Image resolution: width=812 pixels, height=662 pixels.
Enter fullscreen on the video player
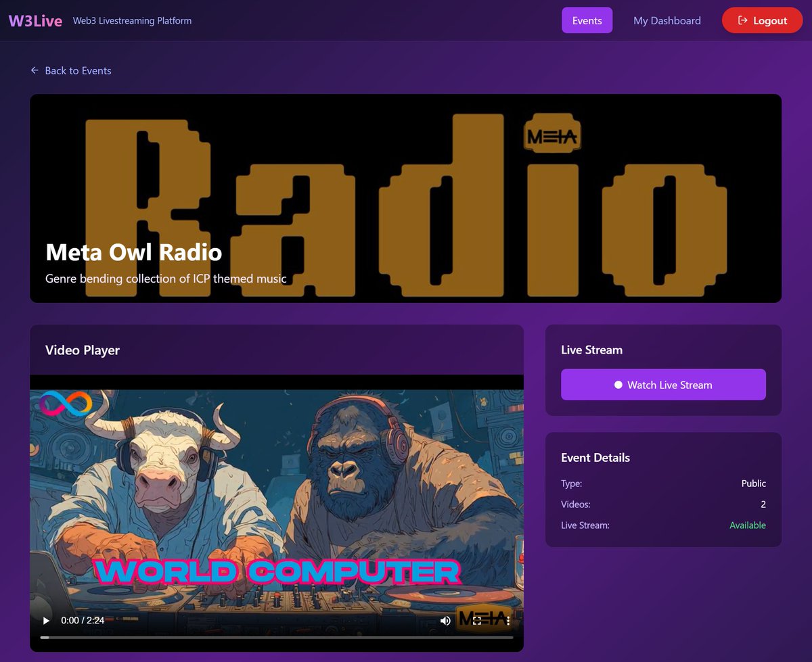tap(477, 620)
